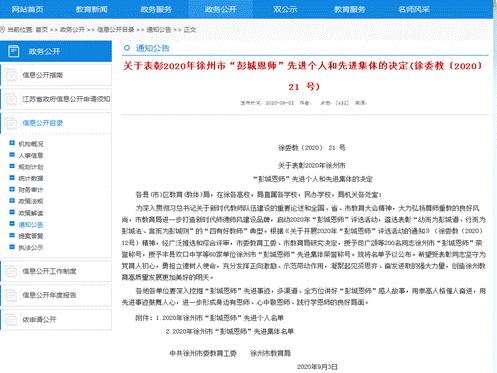Select 通知公告 in the directory list
497x373 pixels.
click(x=31, y=225)
